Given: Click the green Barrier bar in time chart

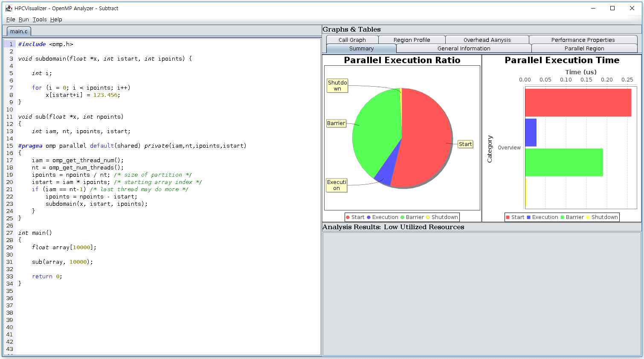Looking at the screenshot, I should click(564, 162).
